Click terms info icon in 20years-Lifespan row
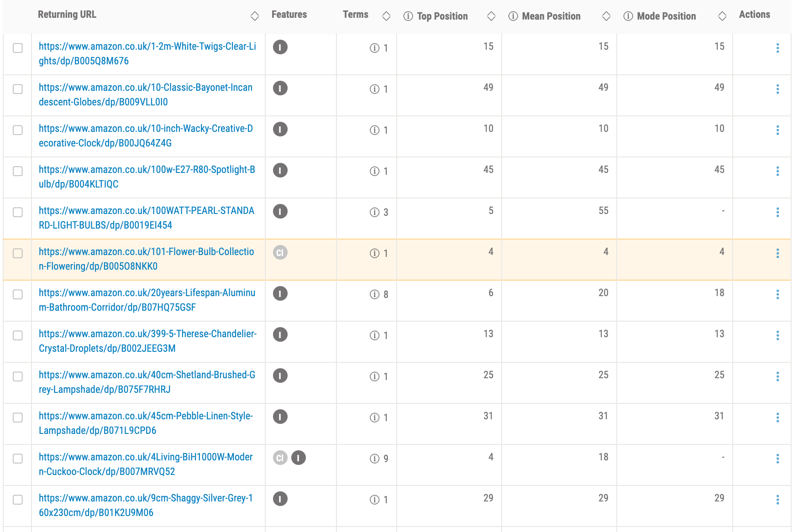 (x=374, y=294)
